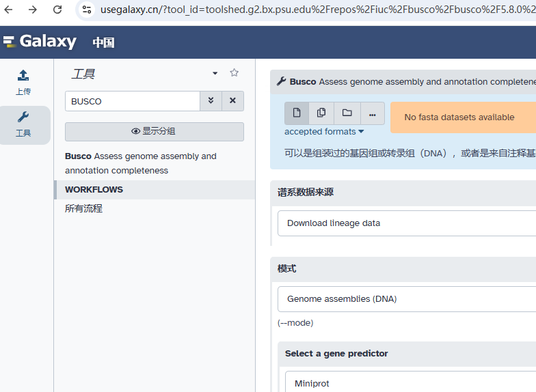Toggle 显示分组 eye button
536x392 pixels.
pyautogui.click(x=154, y=131)
